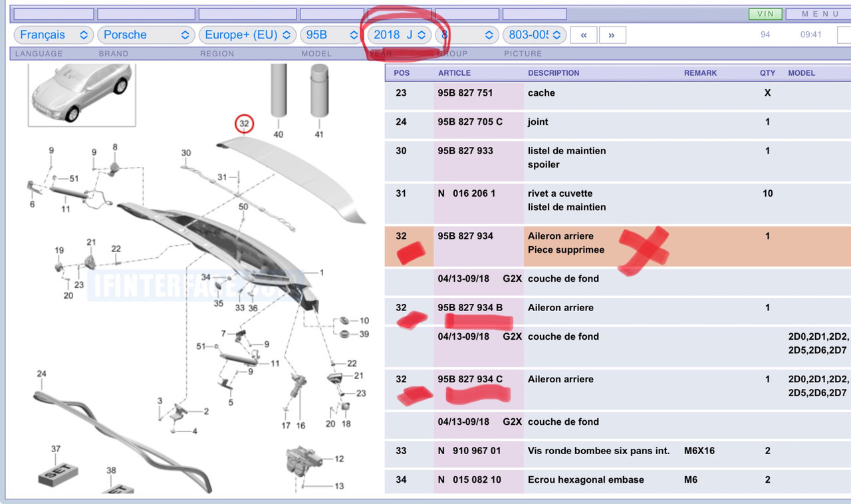
Task: Click callout number 8 in diagram
Action: point(114,147)
